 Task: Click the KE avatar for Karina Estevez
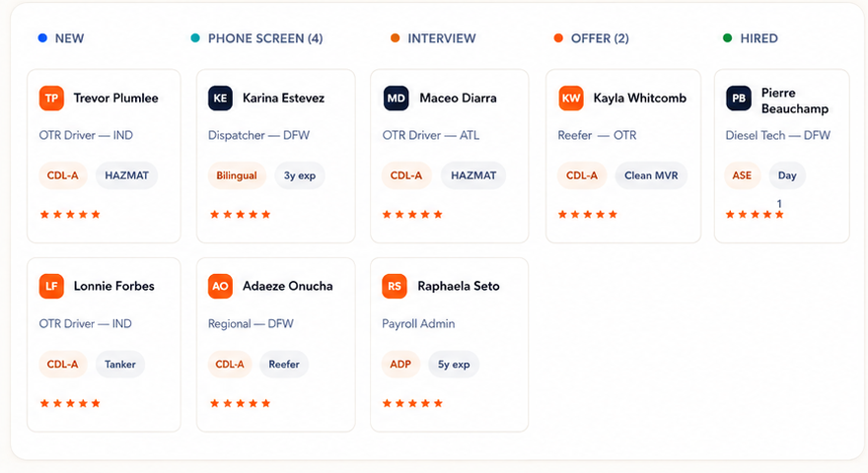pos(220,99)
